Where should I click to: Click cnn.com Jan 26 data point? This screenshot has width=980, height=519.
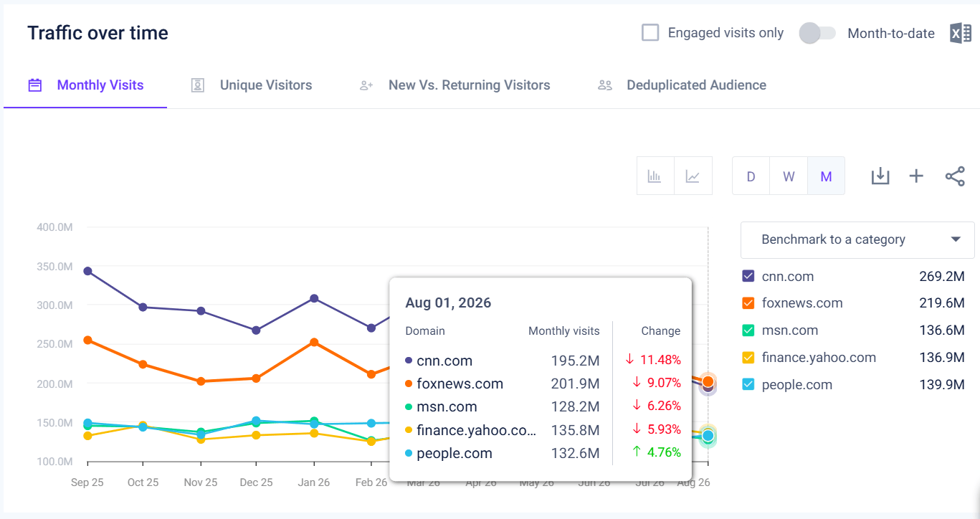[314, 298]
